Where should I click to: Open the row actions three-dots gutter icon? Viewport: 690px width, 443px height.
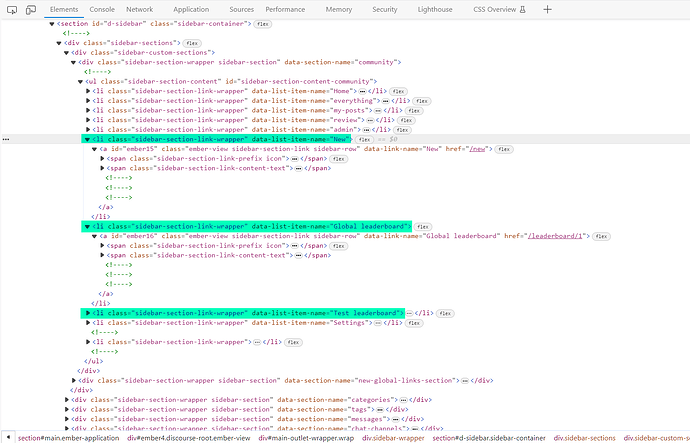click(6, 139)
